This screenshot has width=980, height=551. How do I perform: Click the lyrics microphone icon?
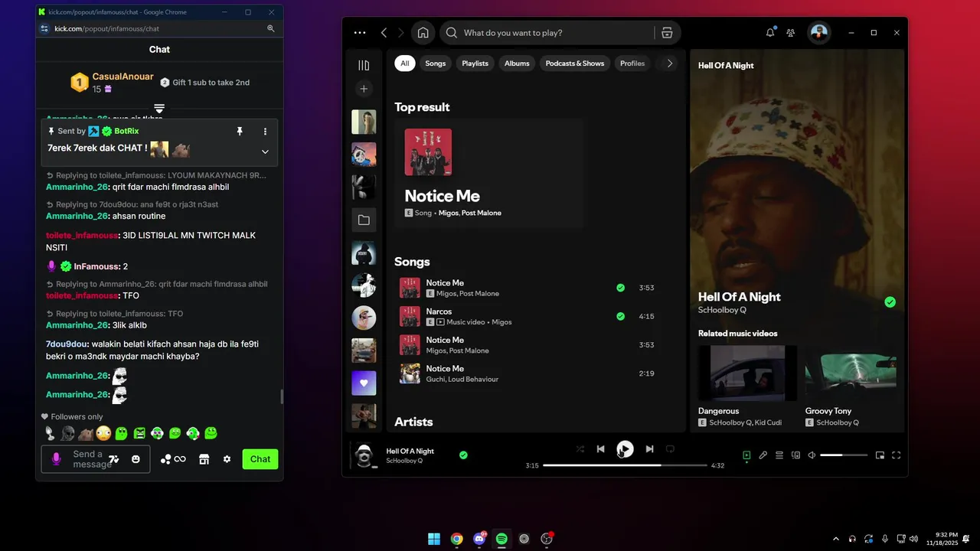763,455
